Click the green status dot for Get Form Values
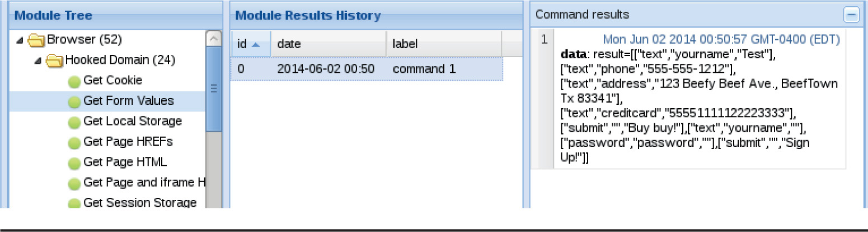868x232 pixels. [74, 102]
